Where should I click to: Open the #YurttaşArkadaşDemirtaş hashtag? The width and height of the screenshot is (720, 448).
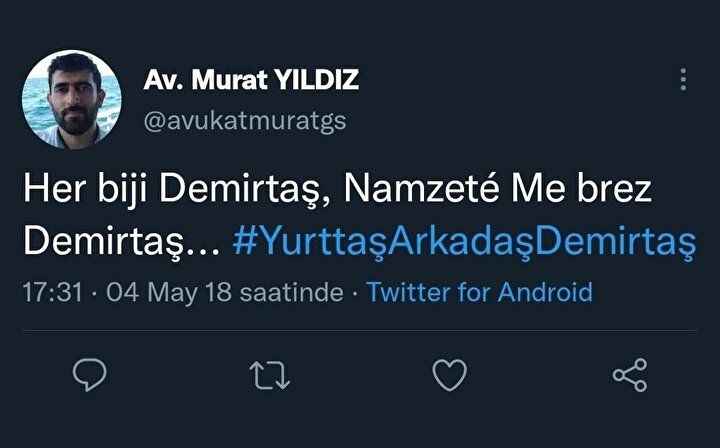click(463, 241)
